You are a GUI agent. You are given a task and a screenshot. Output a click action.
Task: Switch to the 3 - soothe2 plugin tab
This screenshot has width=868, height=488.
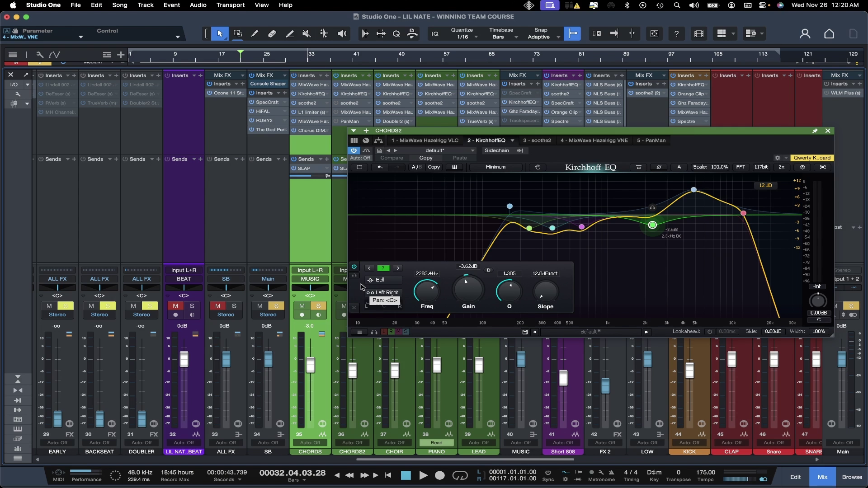coord(537,141)
